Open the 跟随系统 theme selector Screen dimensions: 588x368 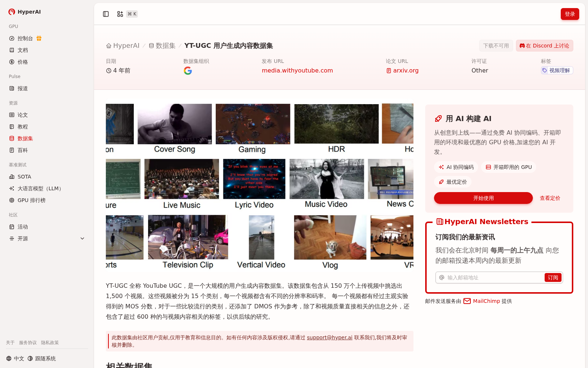(x=42, y=358)
